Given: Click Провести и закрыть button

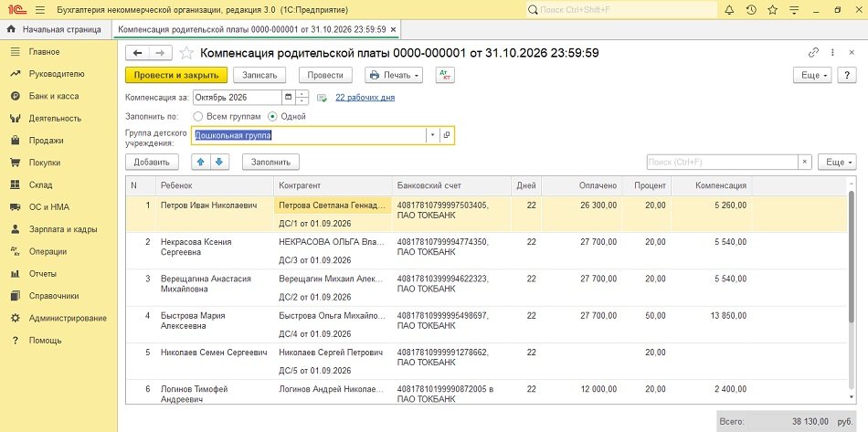Looking at the screenshot, I should (176, 75).
